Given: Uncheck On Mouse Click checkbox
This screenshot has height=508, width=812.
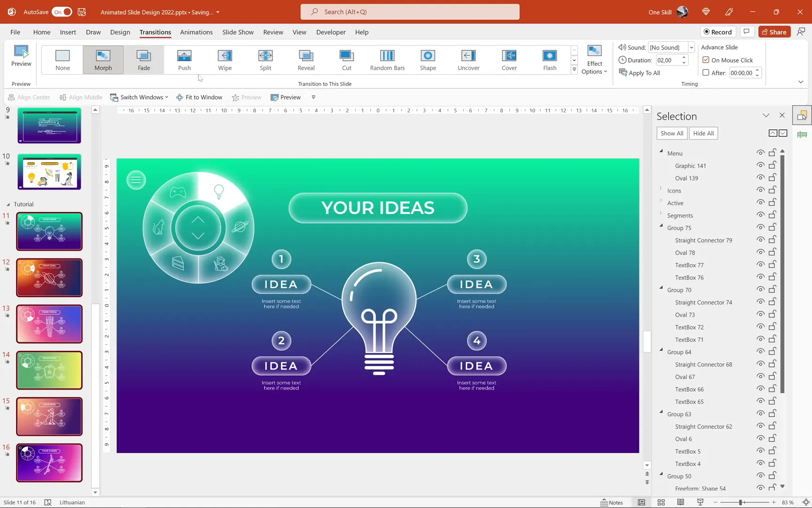Looking at the screenshot, I should (x=706, y=60).
